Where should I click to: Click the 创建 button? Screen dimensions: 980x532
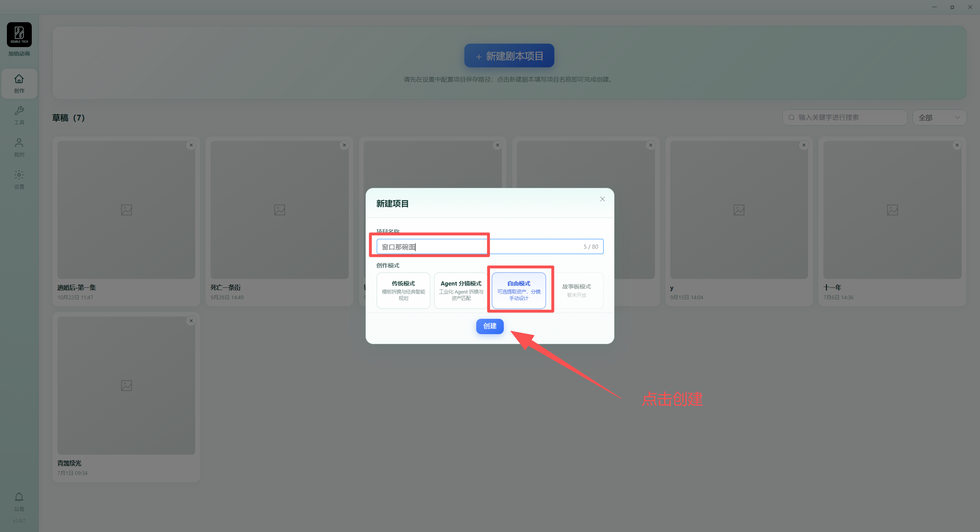click(490, 326)
